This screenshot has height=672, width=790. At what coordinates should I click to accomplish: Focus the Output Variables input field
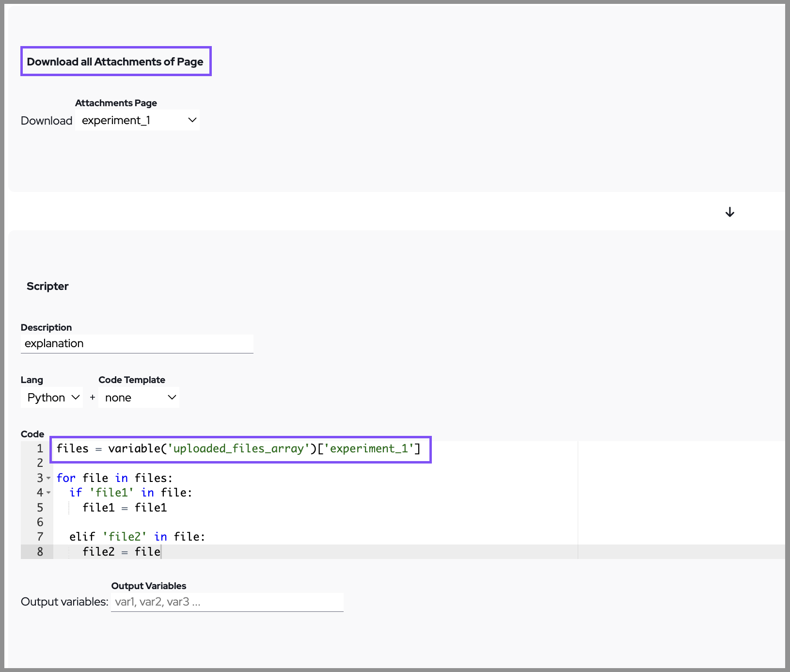227,602
